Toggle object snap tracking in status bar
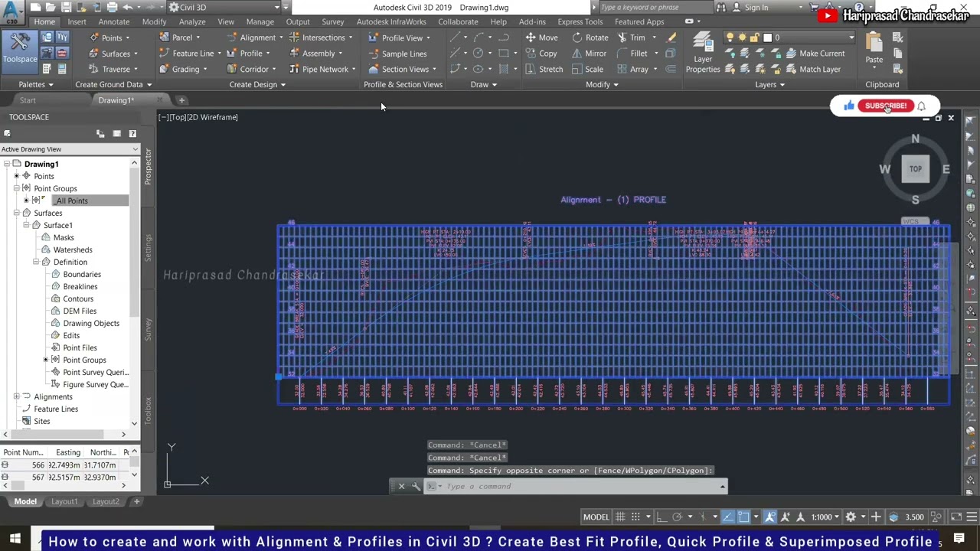The width and height of the screenshot is (980, 551). point(727,517)
